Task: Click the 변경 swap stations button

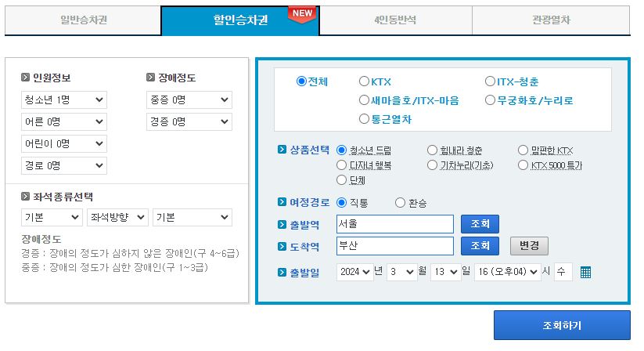Action: (x=529, y=246)
